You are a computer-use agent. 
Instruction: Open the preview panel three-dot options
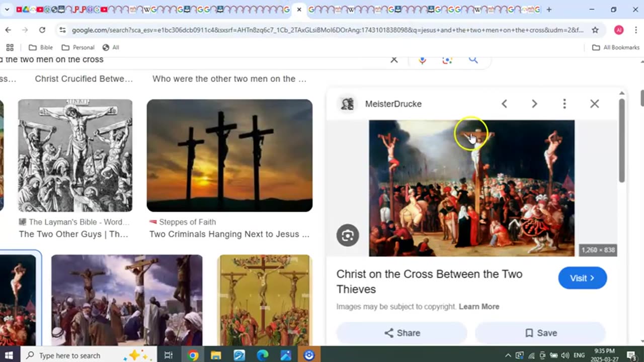(x=565, y=104)
